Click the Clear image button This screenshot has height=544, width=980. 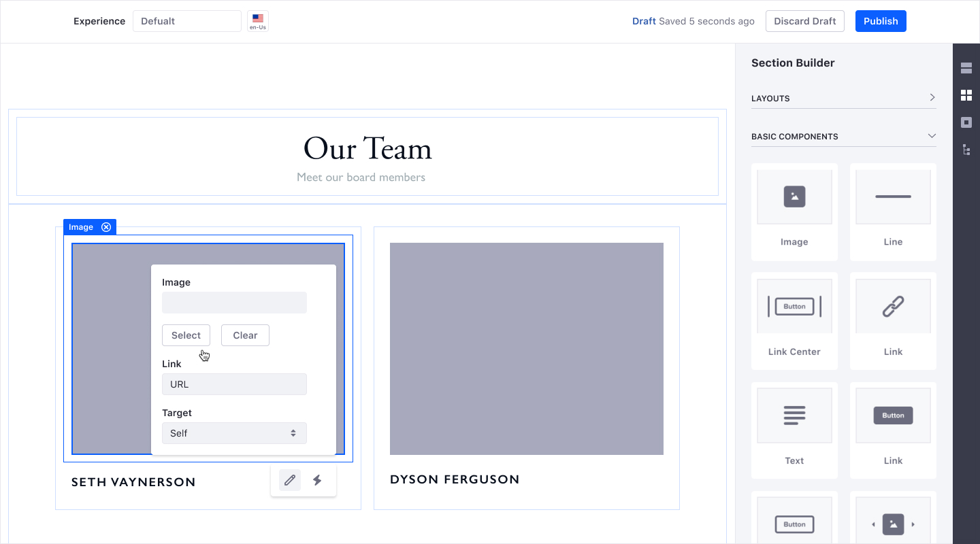(245, 335)
